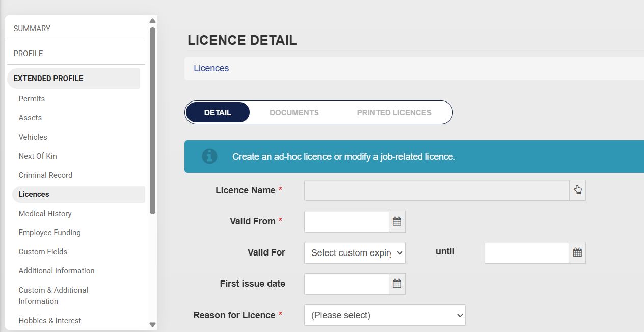Image resolution: width=644 pixels, height=332 pixels.
Task: Click the sidebar scroll-up arrow
Action: point(152,21)
